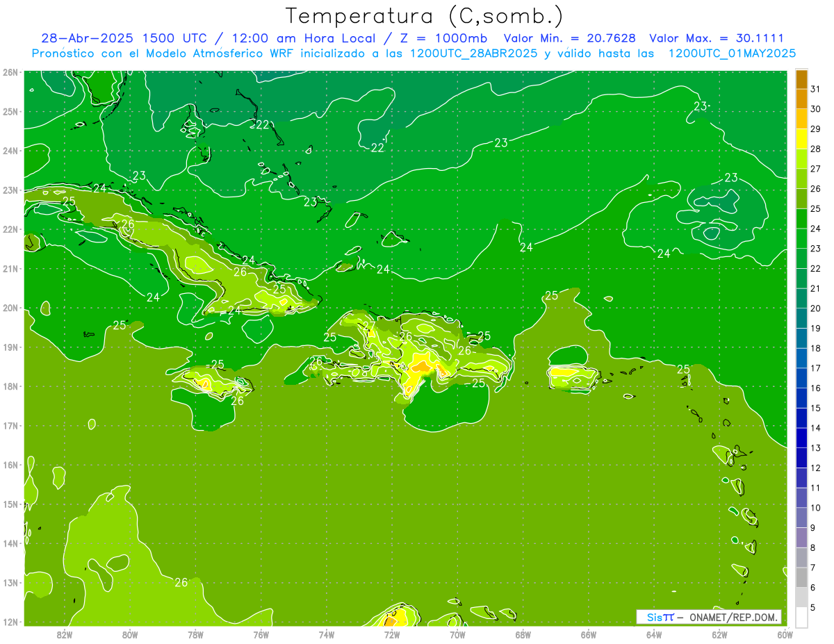Click the '76W' longitude axis label

click(261, 634)
